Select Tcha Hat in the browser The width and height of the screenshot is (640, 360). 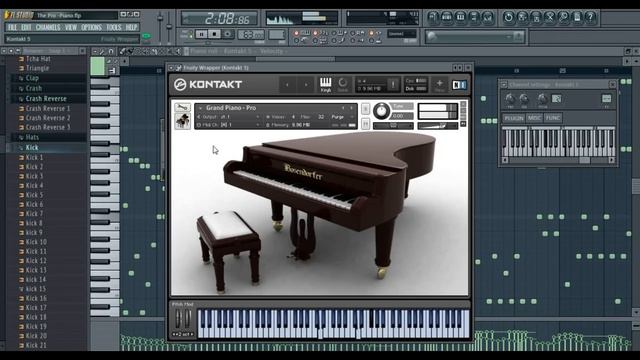pyautogui.click(x=38, y=59)
